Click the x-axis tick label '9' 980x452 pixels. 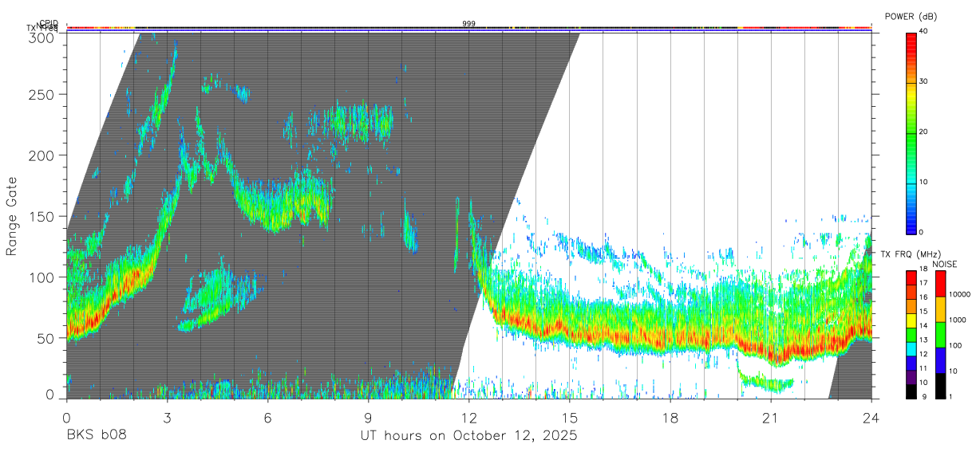(x=368, y=418)
